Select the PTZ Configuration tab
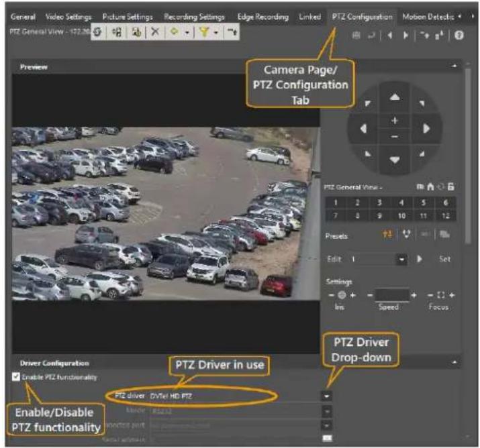 362,17
